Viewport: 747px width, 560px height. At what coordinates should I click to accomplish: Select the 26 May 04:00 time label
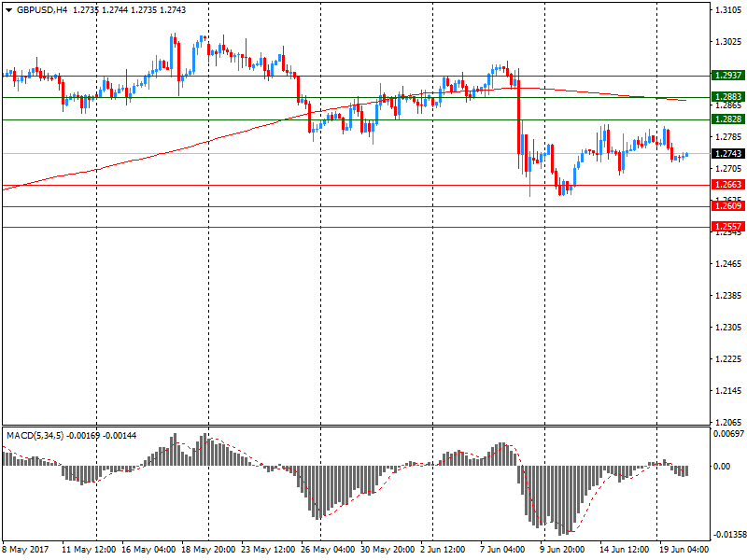click(328, 550)
